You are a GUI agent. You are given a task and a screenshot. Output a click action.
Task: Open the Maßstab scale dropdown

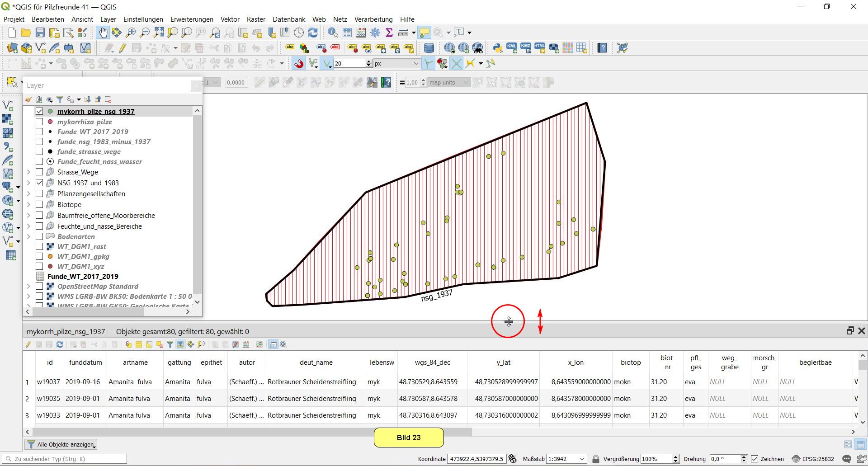[x=582, y=459]
